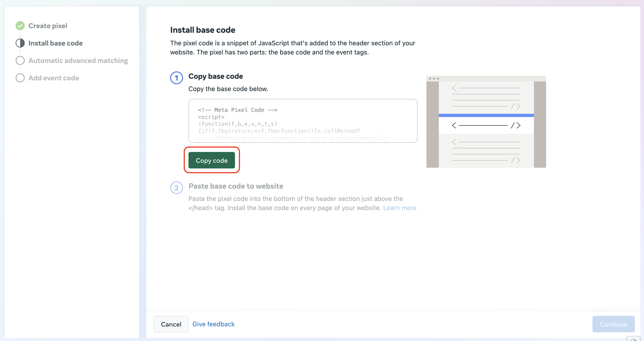The image size is (644, 341).
Task: Go to Add event code step
Action: (x=54, y=78)
